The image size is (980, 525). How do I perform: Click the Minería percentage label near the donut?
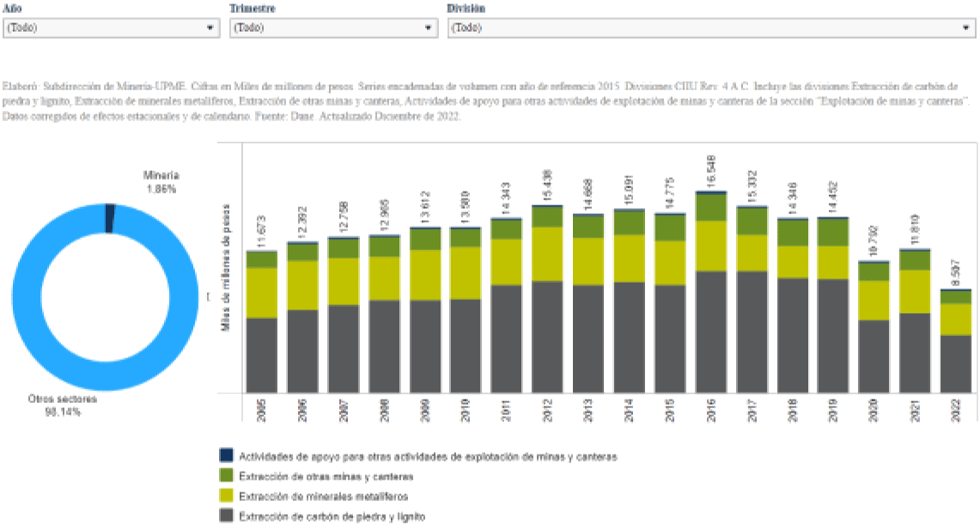click(x=161, y=182)
